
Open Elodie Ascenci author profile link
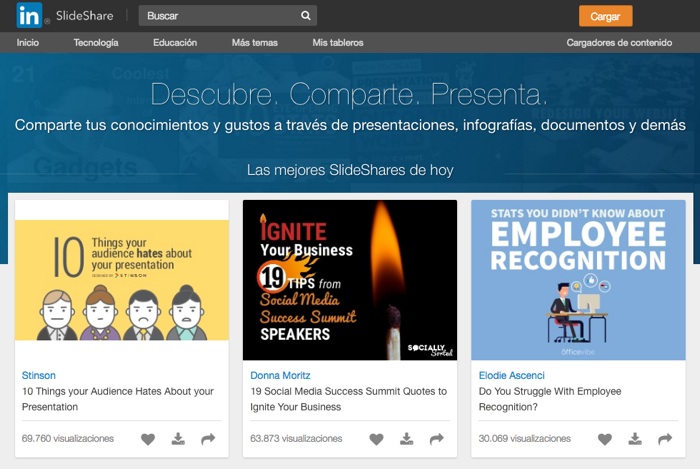pos(512,375)
